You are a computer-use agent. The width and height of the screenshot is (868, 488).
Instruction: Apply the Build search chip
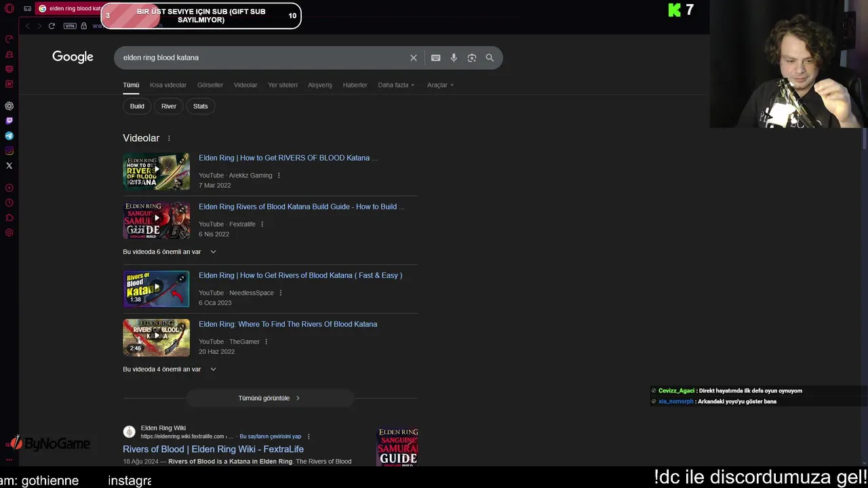pos(137,106)
